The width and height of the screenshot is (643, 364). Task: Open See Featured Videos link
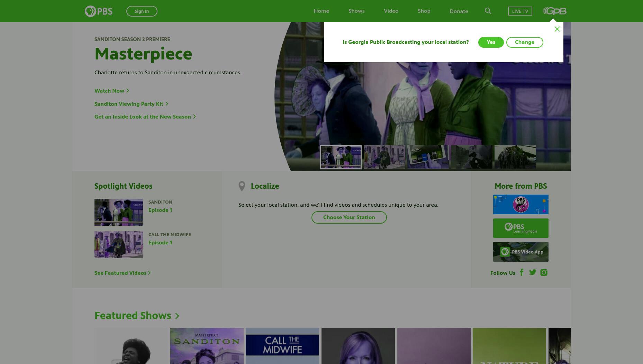click(123, 273)
